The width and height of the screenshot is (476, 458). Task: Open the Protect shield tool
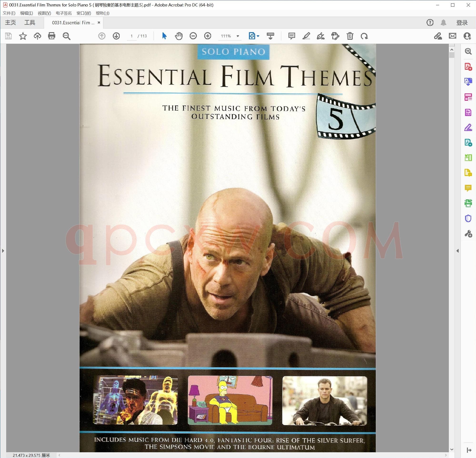(x=468, y=218)
